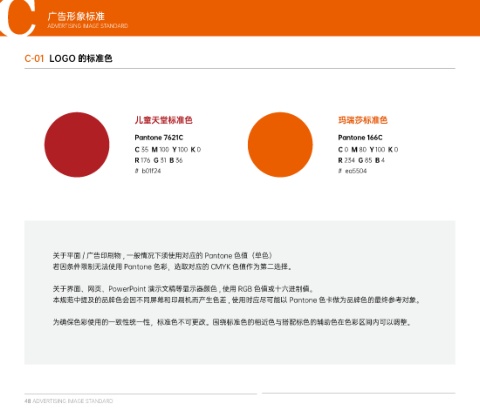Click the R176 G31 B36 values line
Screen dimensions: 480x418
pyautogui.click(x=159, y=160)
